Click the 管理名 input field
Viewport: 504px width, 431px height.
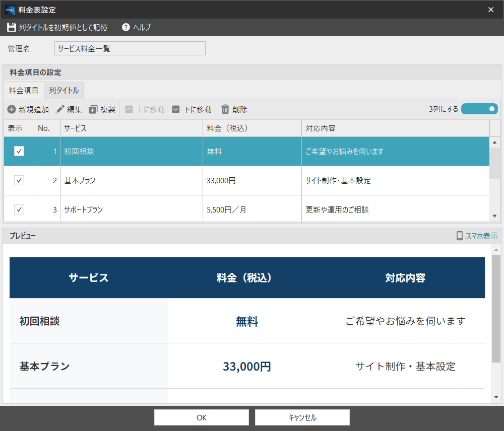[x=130, y=48]
